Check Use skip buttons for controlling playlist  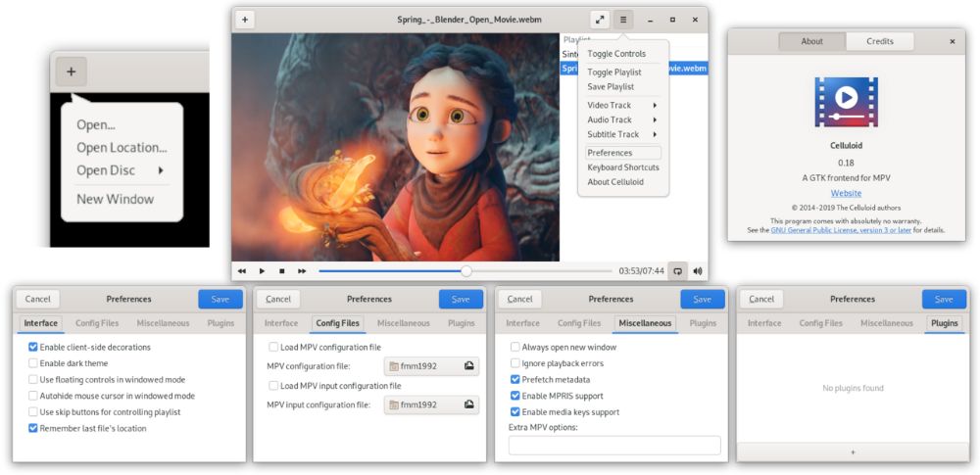tap(33, 412)
